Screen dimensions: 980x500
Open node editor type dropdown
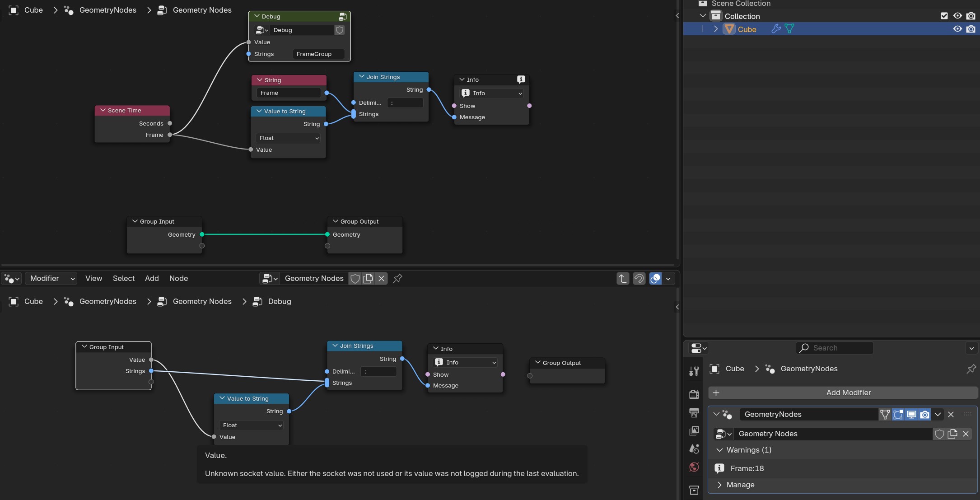pyautogui.click(x=12, y=278)
